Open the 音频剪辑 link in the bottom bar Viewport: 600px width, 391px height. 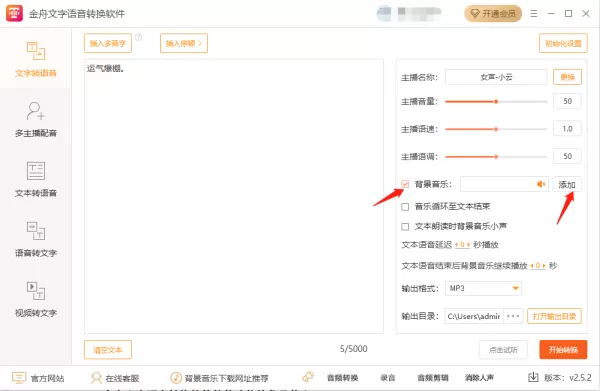tap(433, 378)
